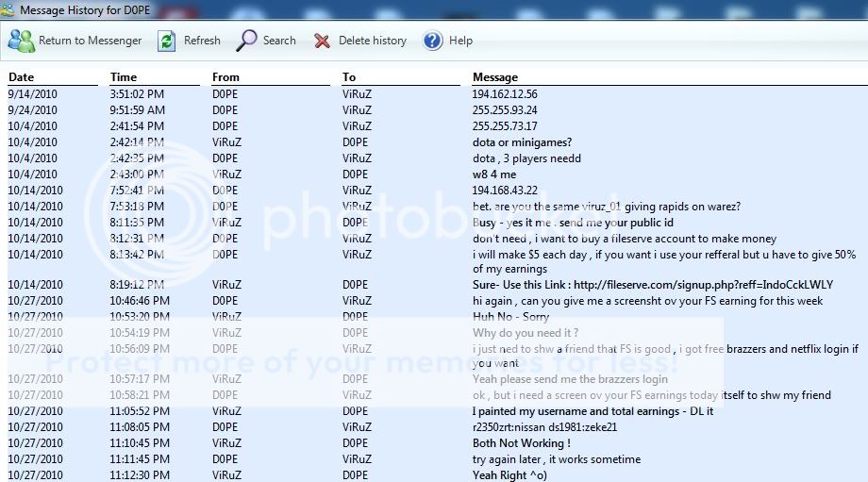868x482 pixels.
Task: Click the Message column header
Action: (x=495, y=77)
